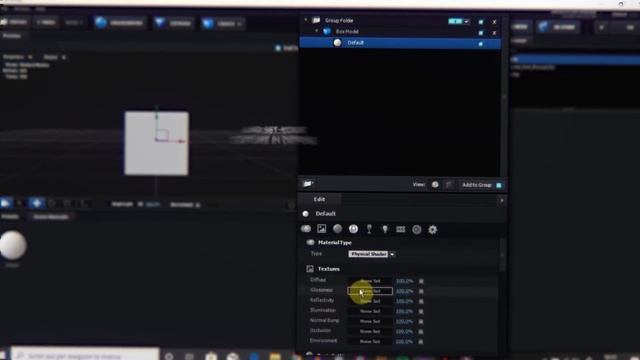Viewport: 640px width, 360px height.
Task: Toggle the Occlusion texture checkbox
Action: tap(421, 331)
